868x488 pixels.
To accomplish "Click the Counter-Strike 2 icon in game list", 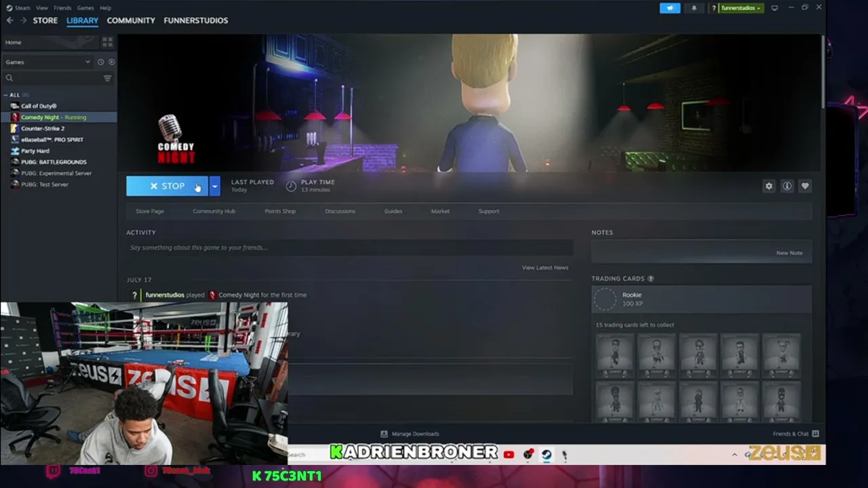I will coord(15,128).
